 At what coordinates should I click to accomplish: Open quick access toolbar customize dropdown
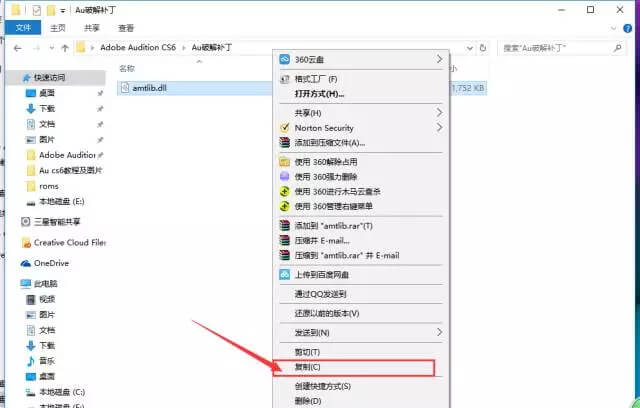[62, 10]
